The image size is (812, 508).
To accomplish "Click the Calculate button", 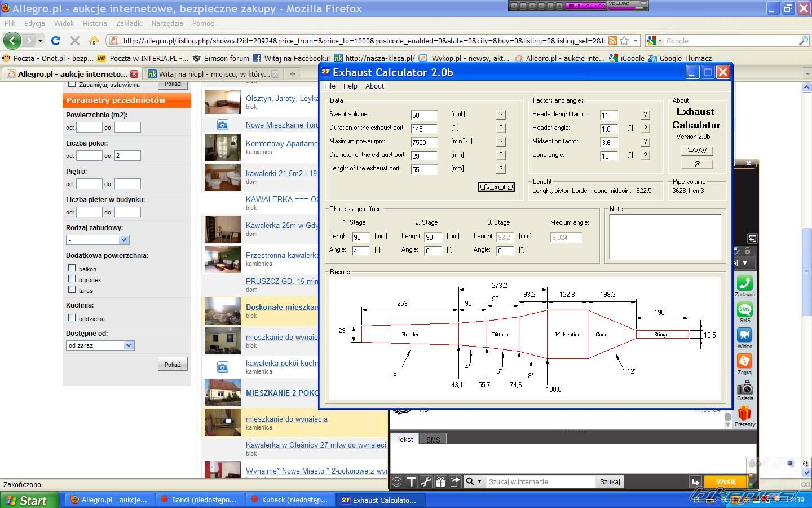I will pos(496,187).
